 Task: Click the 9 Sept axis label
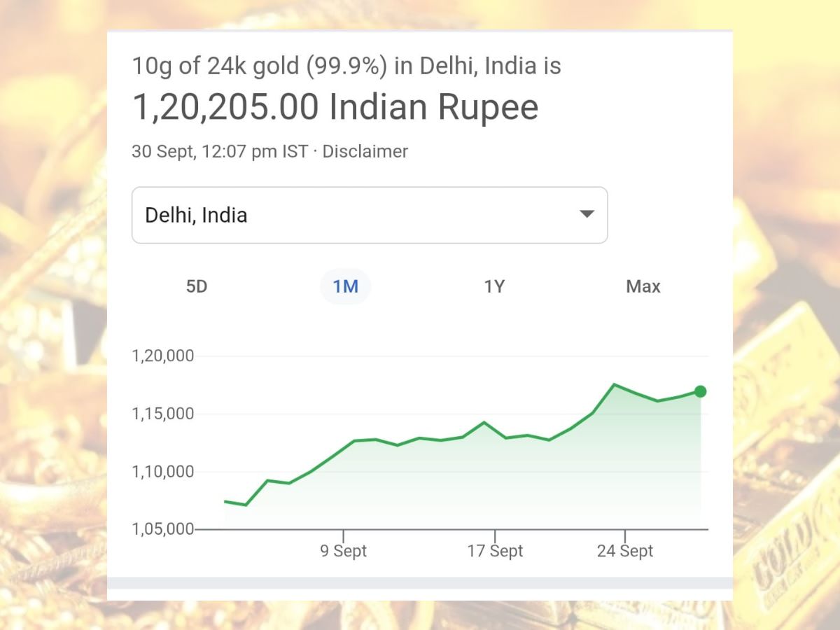[x=344, y=551]
